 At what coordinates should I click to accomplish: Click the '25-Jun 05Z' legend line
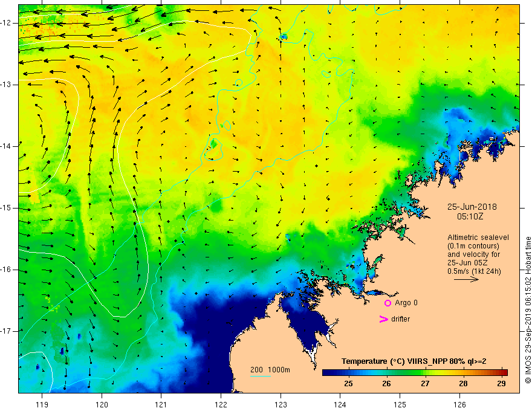pyautogui.click(x=467, y=263)
